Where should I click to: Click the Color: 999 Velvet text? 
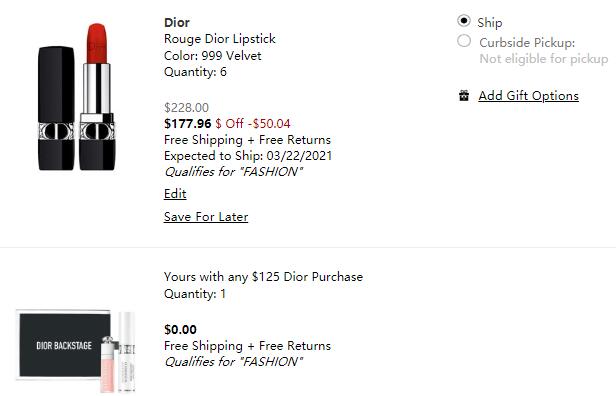[213, 56]
